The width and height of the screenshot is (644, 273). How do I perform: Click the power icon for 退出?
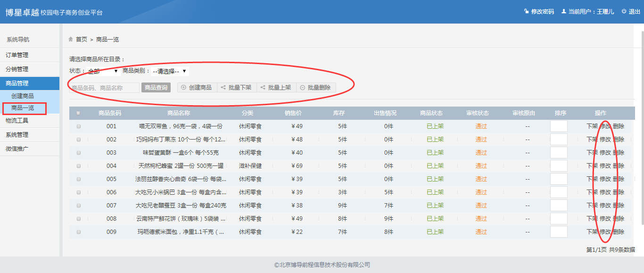point(624,11)
